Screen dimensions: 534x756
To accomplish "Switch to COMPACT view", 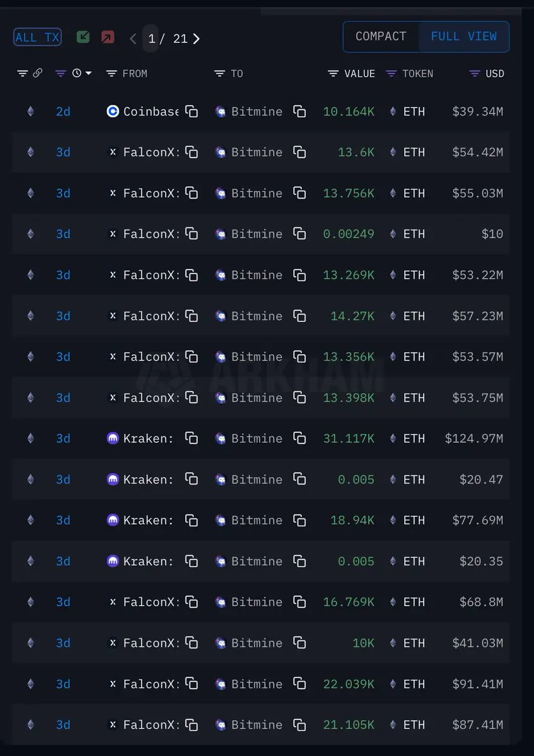I will [x=381, y=37].
